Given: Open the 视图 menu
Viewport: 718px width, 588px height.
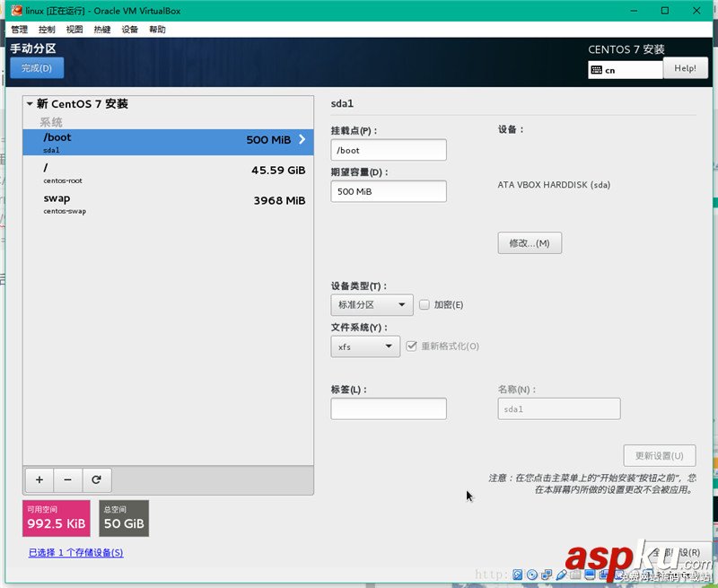Looking at the screenshot, I should [74, 30].
